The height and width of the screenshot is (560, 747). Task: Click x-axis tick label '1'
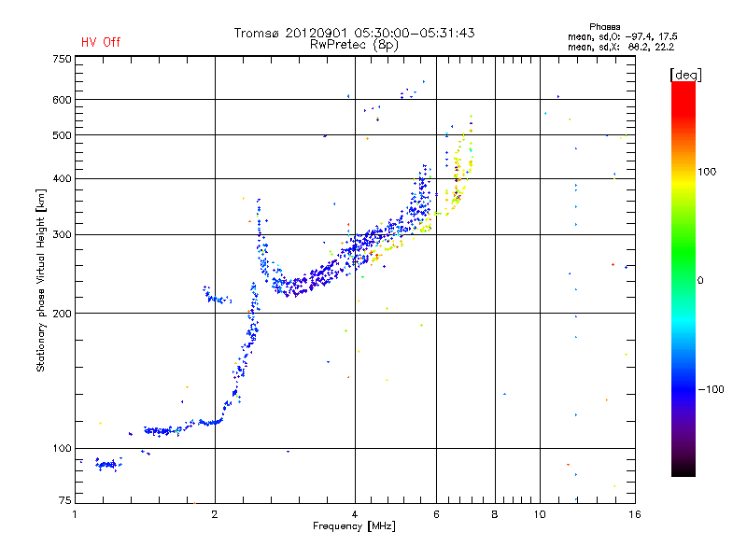(x=75, y=514)
